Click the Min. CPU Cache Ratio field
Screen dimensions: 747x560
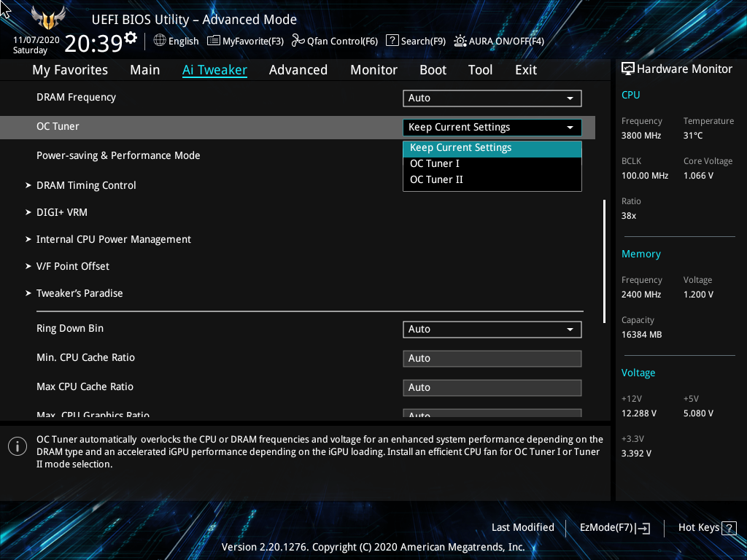[492, 359]
